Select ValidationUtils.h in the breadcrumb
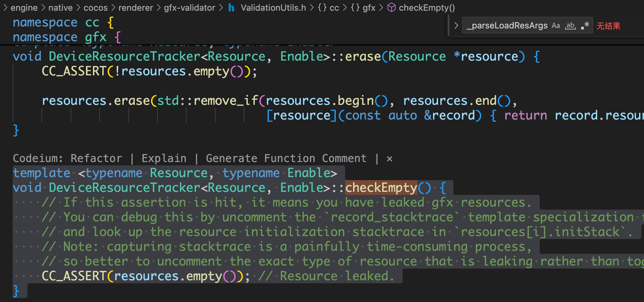644x302 pixels. point(273,8)
